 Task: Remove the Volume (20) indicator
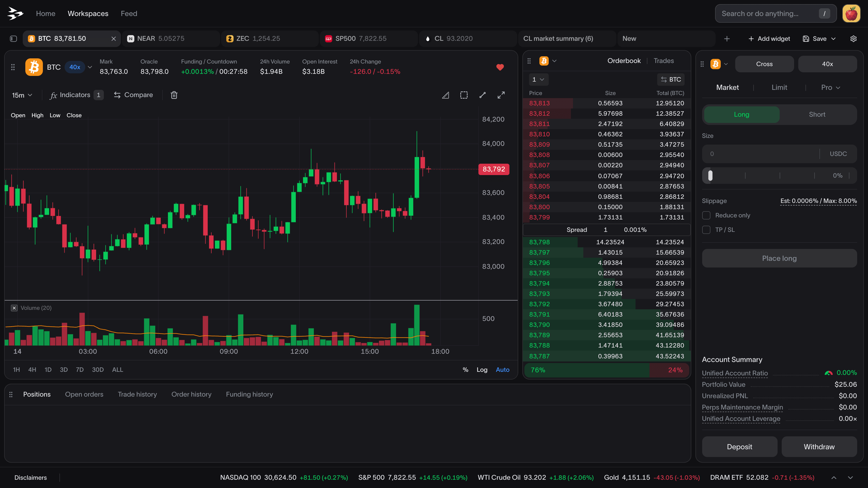tap(14, 308)
